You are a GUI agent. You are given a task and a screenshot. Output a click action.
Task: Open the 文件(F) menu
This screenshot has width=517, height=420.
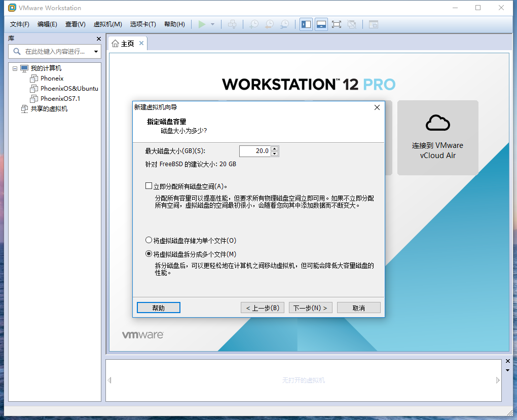point(19,24)
